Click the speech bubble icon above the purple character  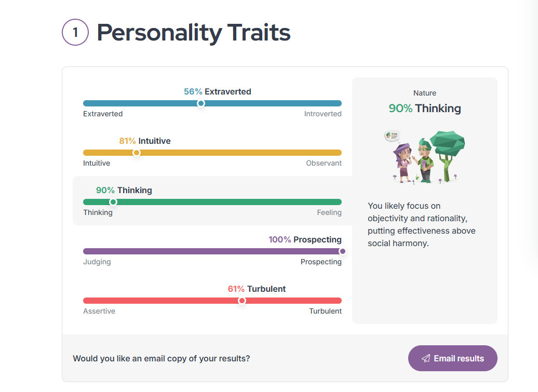(x=392, y=136)
